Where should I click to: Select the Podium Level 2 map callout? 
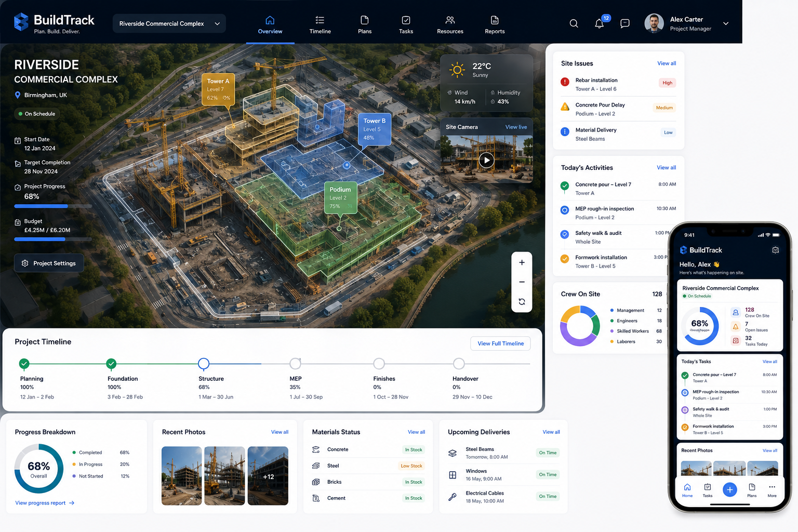click(340, 197)
